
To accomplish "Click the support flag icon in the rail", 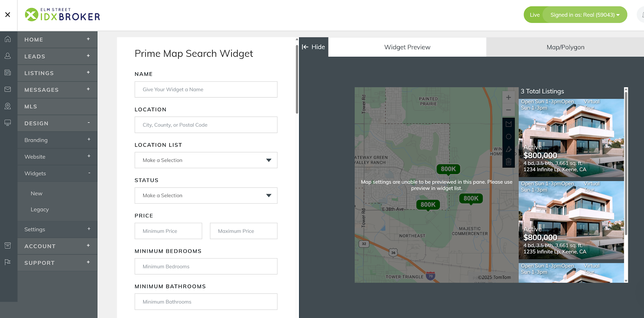I will [8, 262].
